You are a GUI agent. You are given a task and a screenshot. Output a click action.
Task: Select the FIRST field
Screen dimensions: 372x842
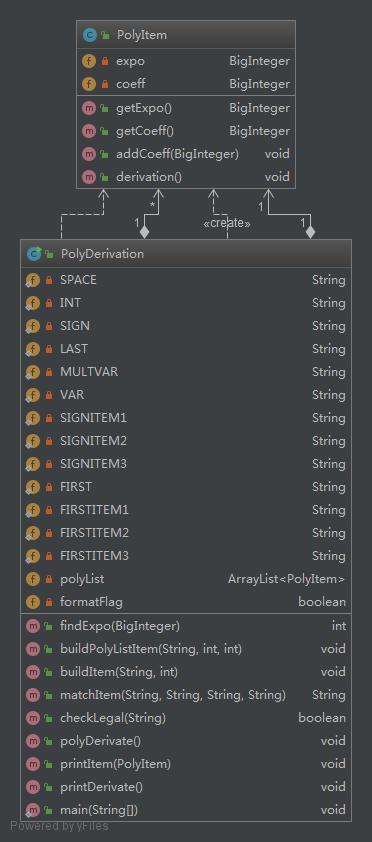click(x=186, y=487)
